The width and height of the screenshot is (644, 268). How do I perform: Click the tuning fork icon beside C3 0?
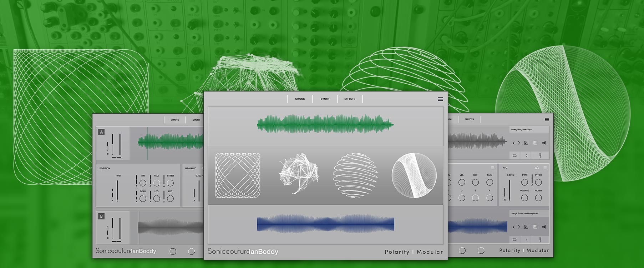coord(540,155)
